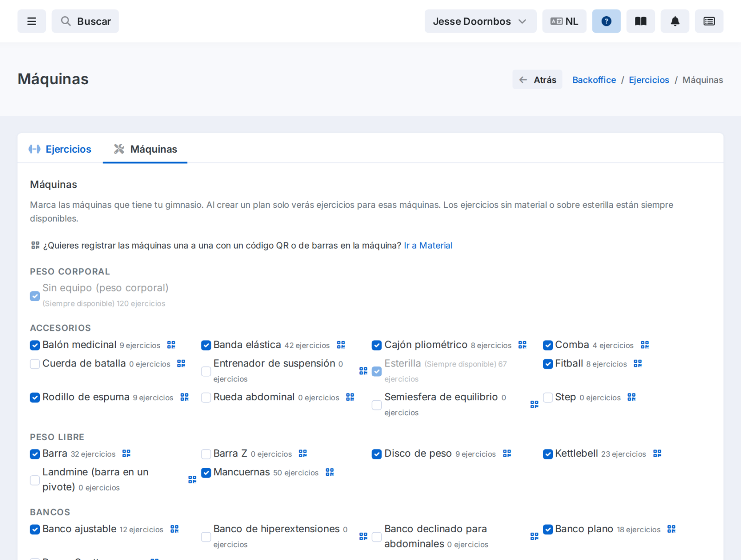The image size is (741, 560).
Task: Click the Buscar search field
Action: 85,21
